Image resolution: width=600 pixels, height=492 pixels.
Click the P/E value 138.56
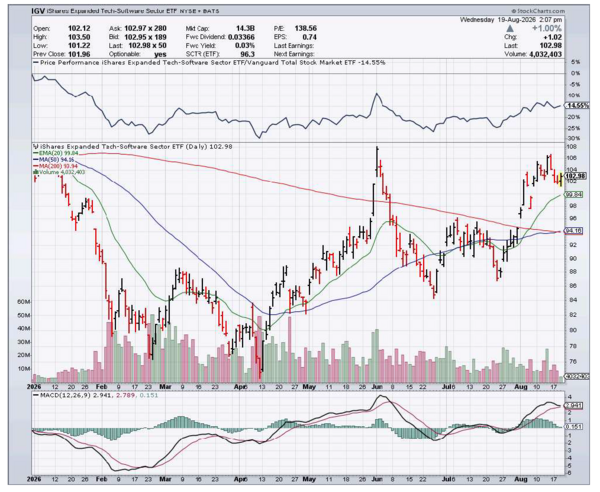coord(305,28)
